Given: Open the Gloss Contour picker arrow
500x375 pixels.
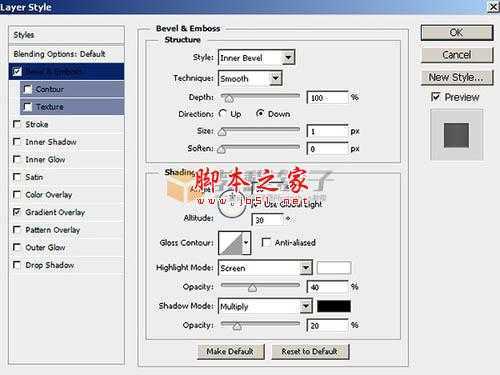Looking at the screenshot, I should 246,243.
